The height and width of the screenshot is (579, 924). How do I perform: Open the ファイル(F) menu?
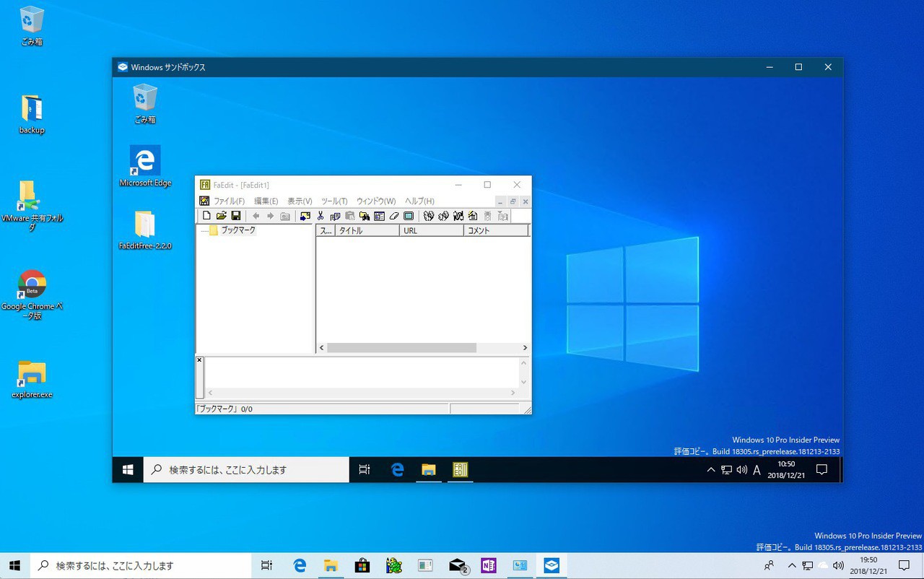click(x=229, y=201)
